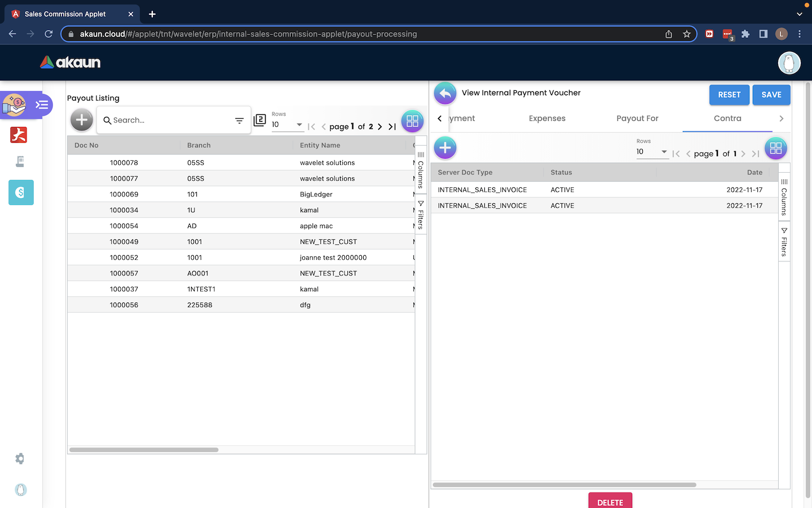This screenshot has width=812, height=508.
Task: Open the Rows dropdown in Payout Listing
Action: click(288, 125)
